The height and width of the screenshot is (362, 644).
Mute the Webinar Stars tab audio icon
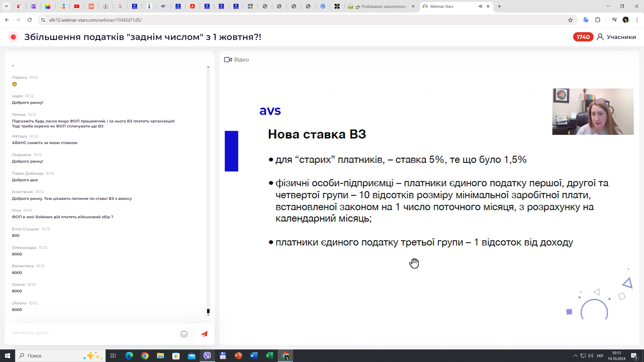[x=480, y=6]
